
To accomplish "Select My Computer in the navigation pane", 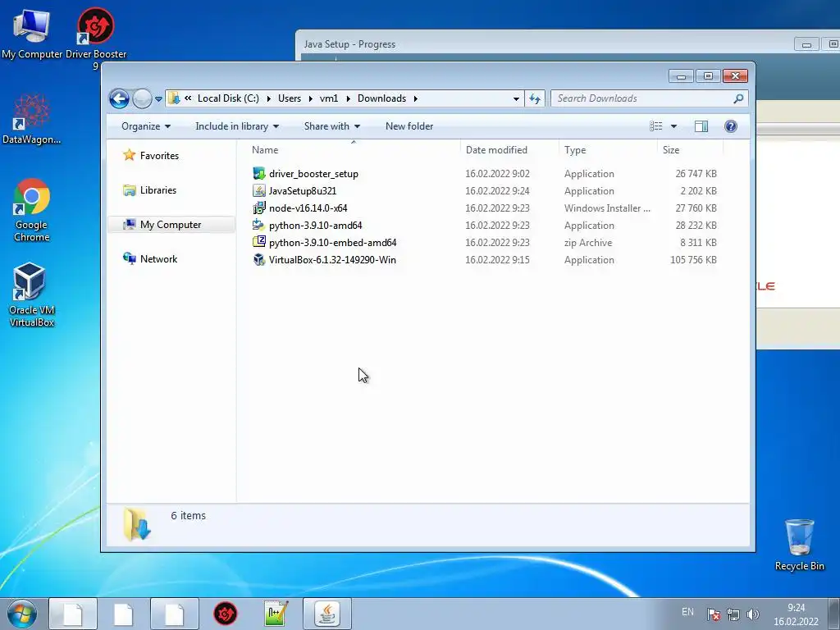I will 171,225.
